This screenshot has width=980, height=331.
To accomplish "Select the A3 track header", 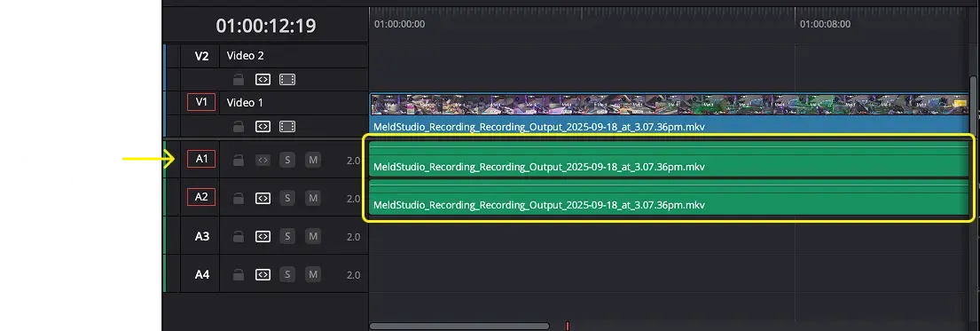I will tap(202, 237).
